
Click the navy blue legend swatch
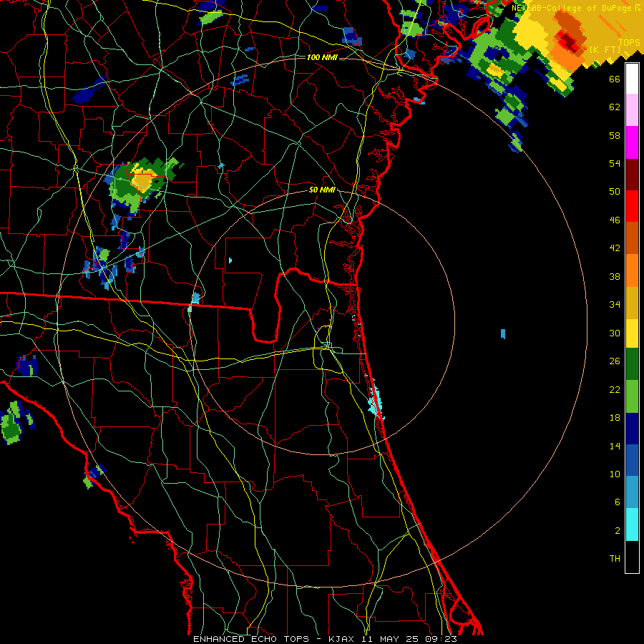(x=632, y=429)
